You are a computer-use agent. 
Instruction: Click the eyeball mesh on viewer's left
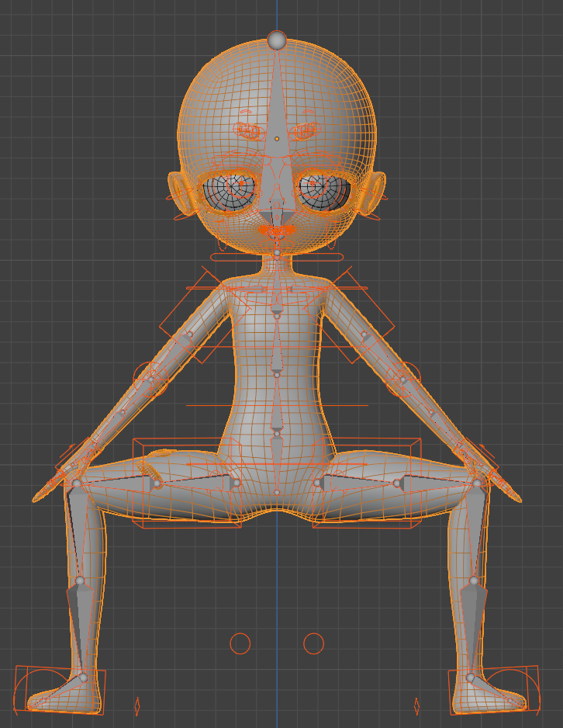point(230,192)
